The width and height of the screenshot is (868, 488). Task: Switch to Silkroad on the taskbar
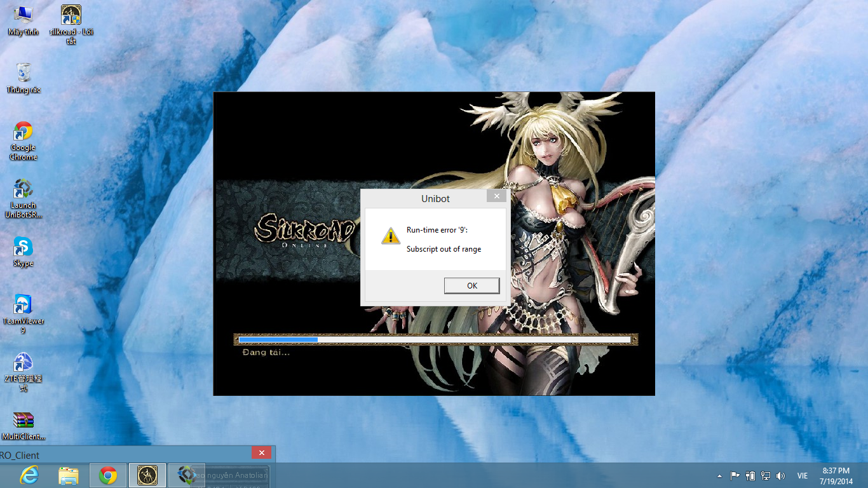pos(147,475)
